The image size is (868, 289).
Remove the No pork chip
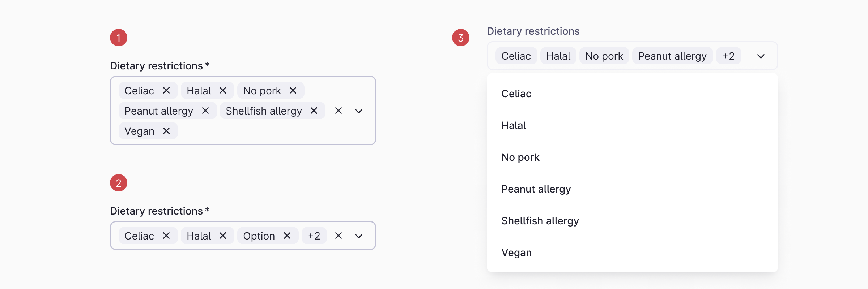[x=293, y=90]
